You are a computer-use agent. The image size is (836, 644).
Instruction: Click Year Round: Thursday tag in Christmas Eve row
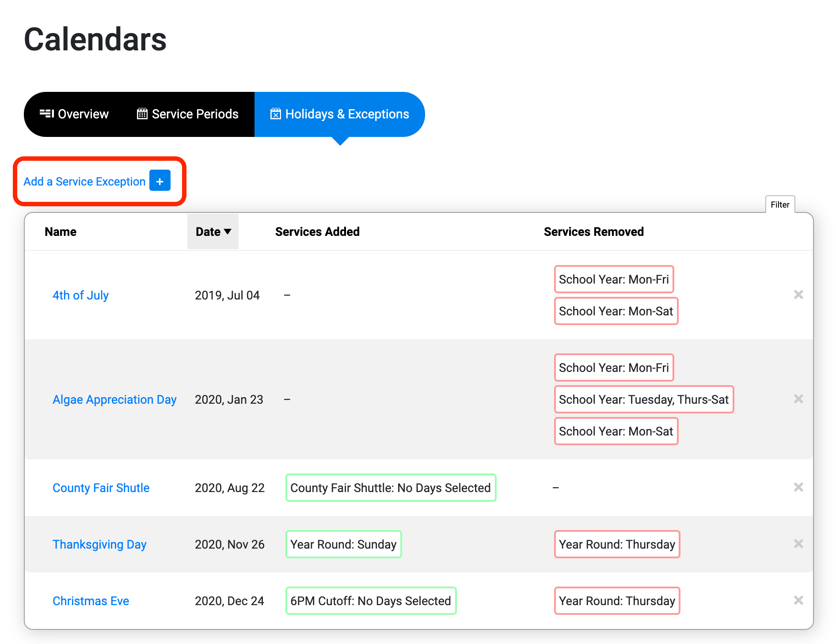[x=617, y=601]
